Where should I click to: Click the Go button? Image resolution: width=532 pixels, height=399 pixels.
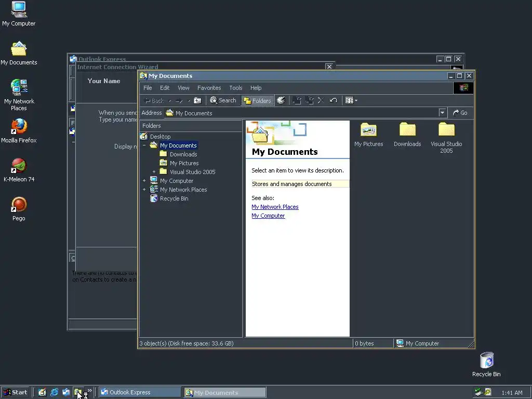point(460,113)
